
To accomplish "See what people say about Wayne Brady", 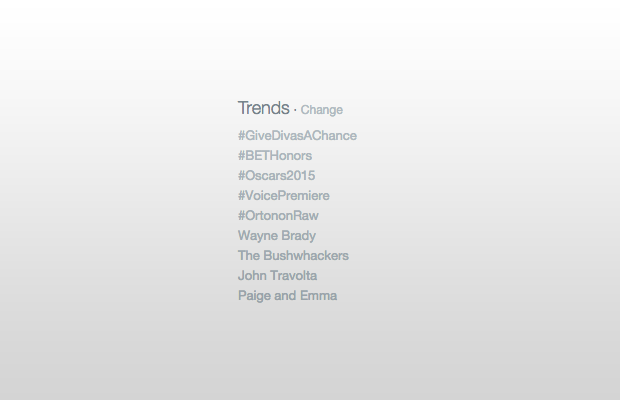I will pos(277,236).
